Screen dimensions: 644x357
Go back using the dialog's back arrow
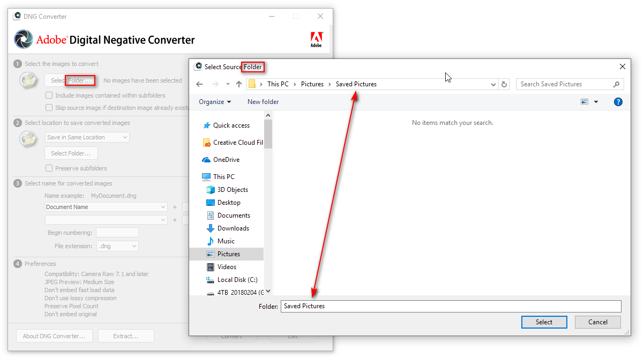coord(199,84)
